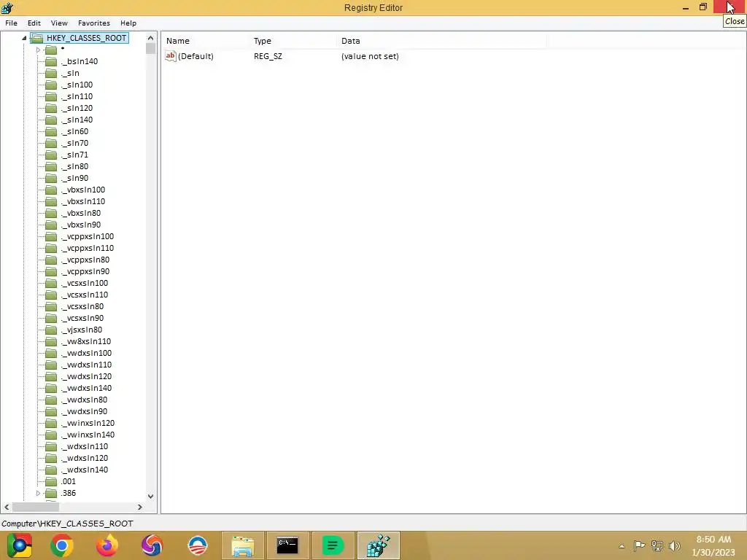The image size is (747, 560).
Task: Click the folder icon for ._sln100
Action: pos(51,85)
